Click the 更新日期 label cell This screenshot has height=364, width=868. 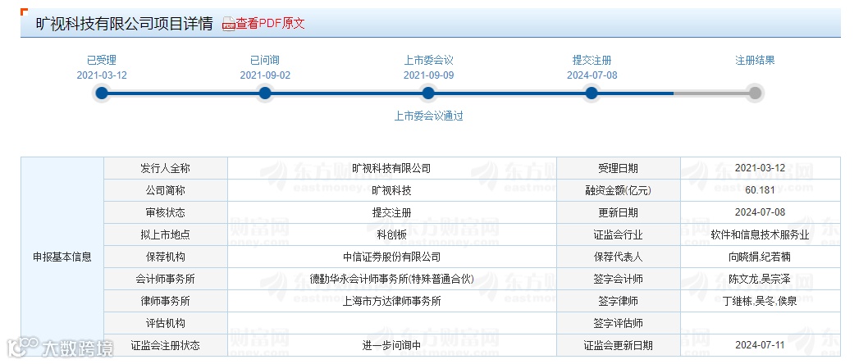pos(619,212)
